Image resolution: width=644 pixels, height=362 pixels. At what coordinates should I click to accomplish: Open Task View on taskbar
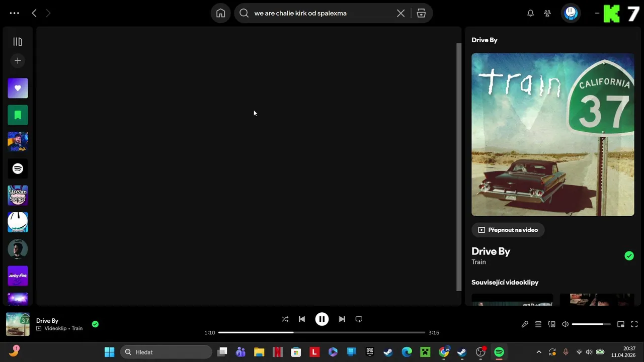(222, 352)
